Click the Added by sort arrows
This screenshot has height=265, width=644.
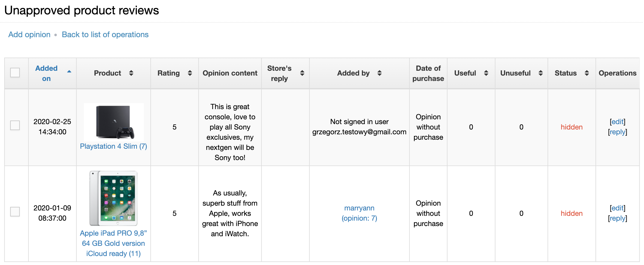point(380,73)
